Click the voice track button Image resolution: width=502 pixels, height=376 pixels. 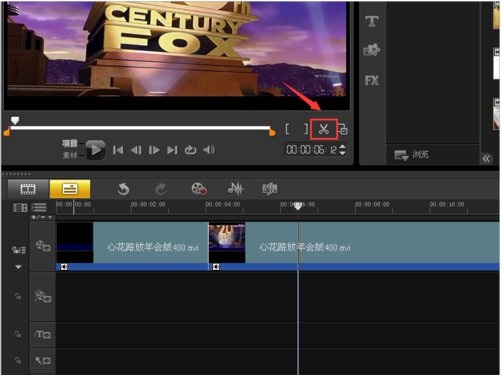43,360
